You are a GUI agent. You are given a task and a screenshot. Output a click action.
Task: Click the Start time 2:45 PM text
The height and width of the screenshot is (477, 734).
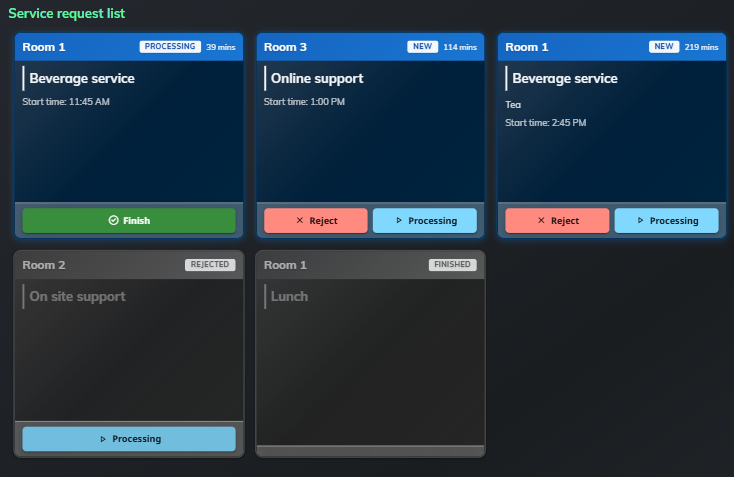(x=545, y=123)
